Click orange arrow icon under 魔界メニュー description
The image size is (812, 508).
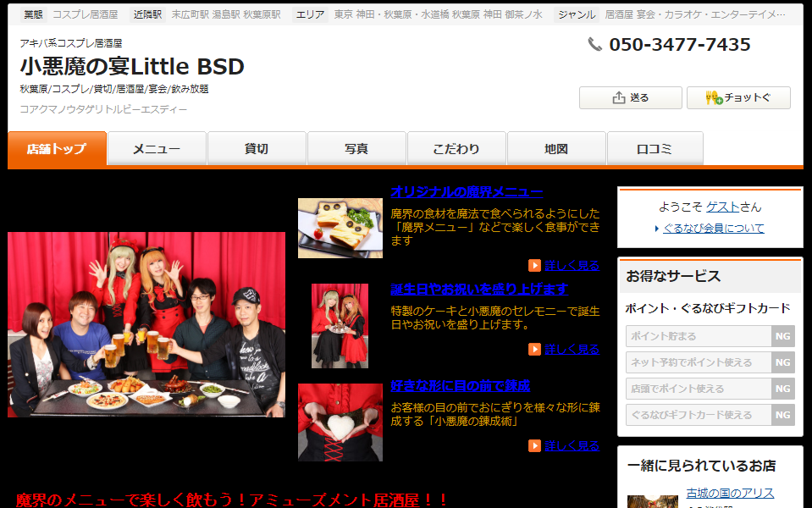534,265
